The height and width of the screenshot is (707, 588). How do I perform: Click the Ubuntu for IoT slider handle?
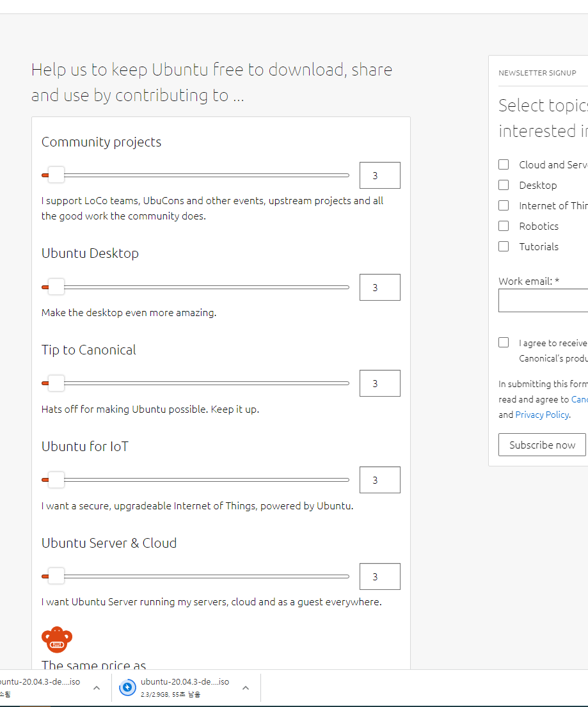coord(56,480)
